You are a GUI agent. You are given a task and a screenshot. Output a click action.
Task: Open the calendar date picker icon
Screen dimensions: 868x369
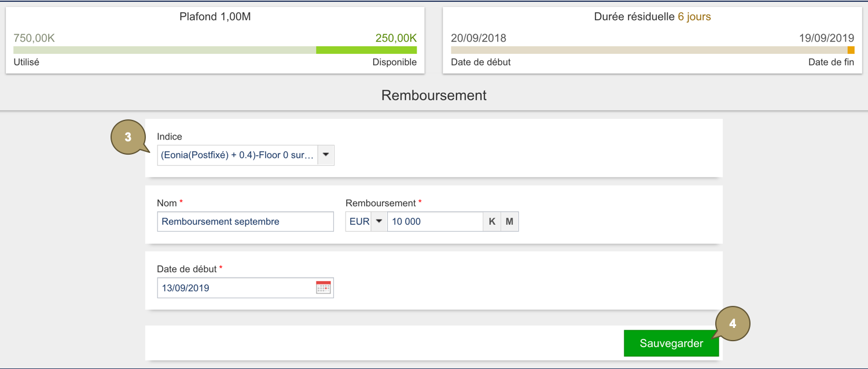pyautogui.click(x=323, y=287)
